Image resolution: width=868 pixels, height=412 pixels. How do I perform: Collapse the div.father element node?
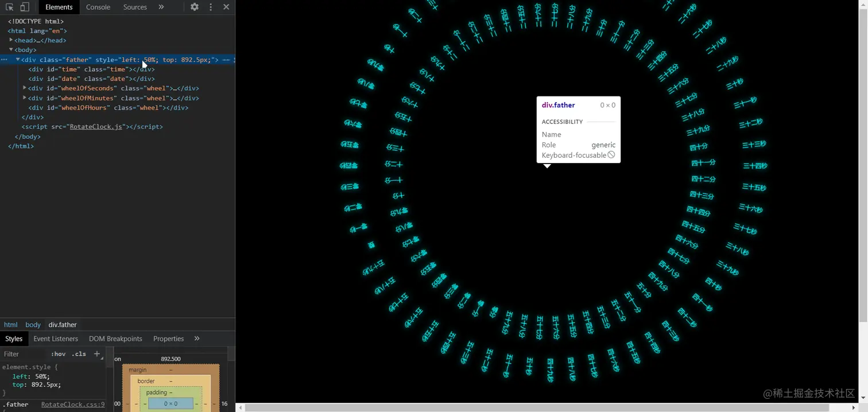point(18,60)
